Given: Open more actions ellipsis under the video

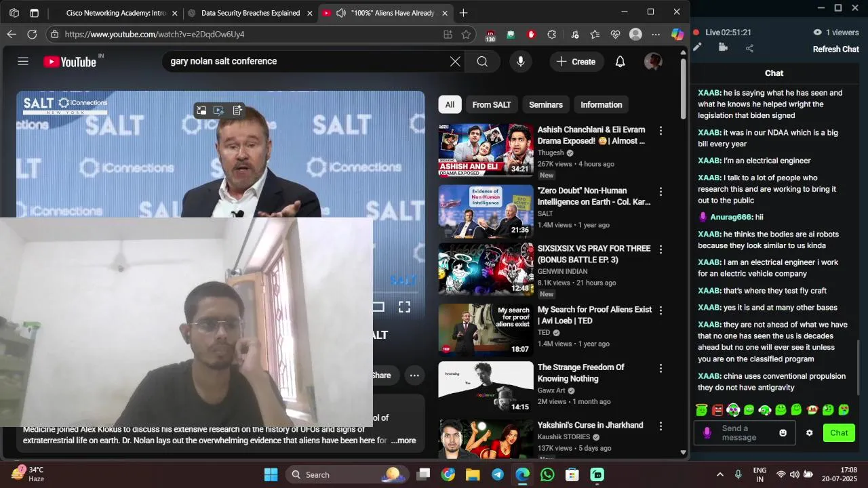Looking at the screenshot, I should [x=414, y=375].
